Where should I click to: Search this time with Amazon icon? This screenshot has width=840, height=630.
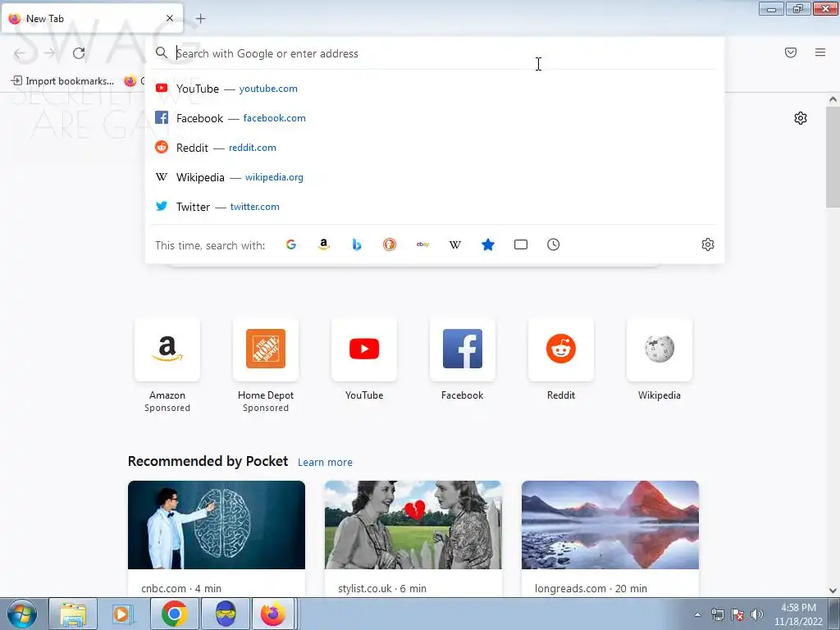click(x=323, y=244)
